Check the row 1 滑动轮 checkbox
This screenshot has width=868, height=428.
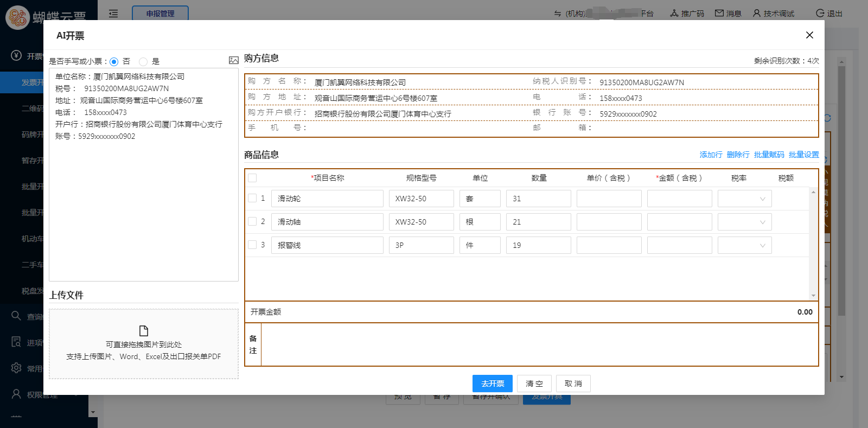click(x=252, y=199)
